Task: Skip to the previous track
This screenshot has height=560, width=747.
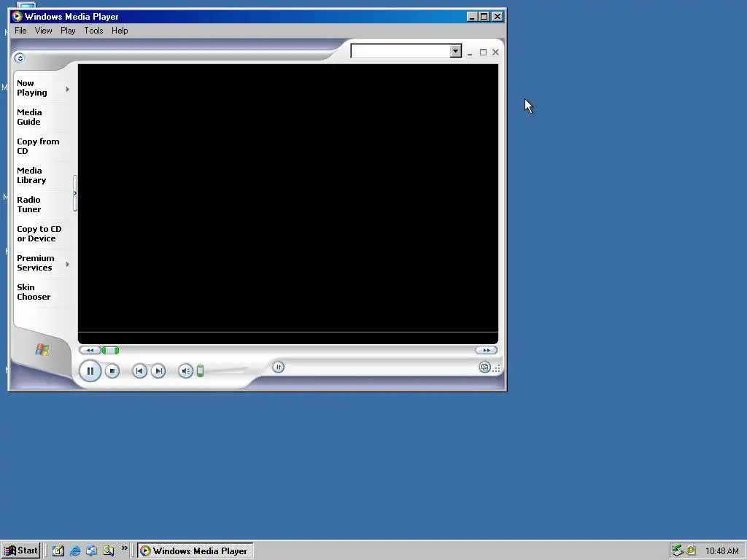Action: [139, 371]
